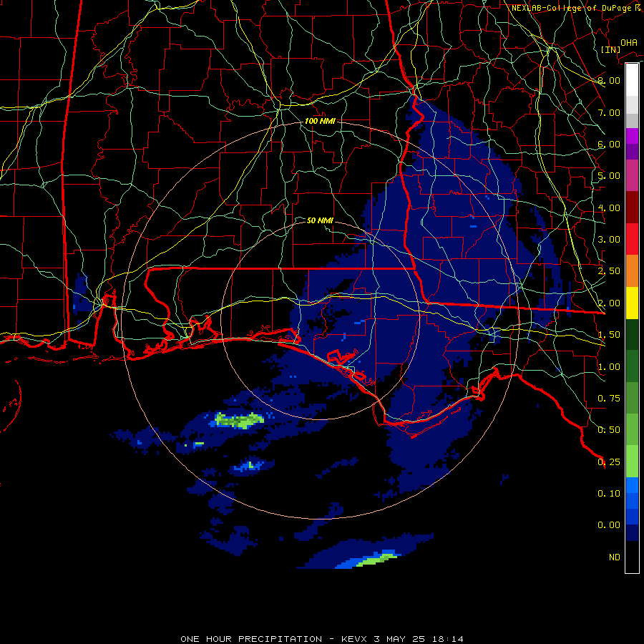Click the 5.00 legend value
Image resolution: width=644 pixels, height=644 pixels.
pos(609,176)
